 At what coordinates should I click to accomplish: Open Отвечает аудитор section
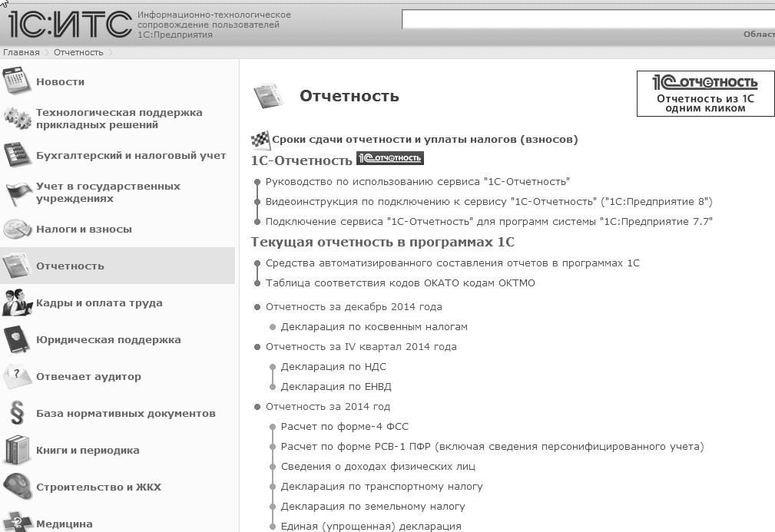tap(88, 376)
